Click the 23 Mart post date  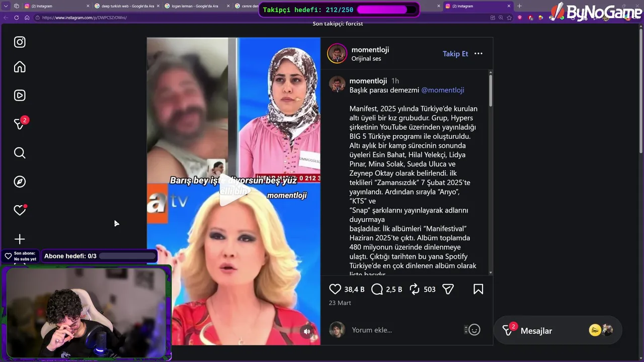[340, 303]
